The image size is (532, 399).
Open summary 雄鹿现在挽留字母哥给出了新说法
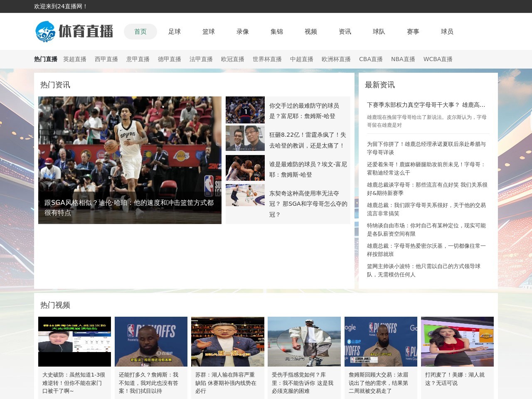tap(427, 121)
